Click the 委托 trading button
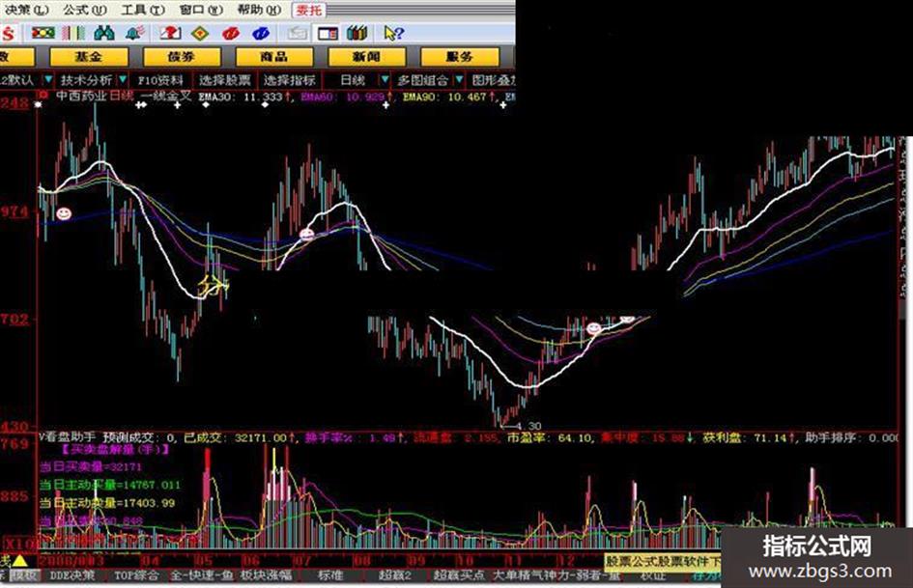Image resolution: width=913 pixels, height=588 pixels. point(308,10)
